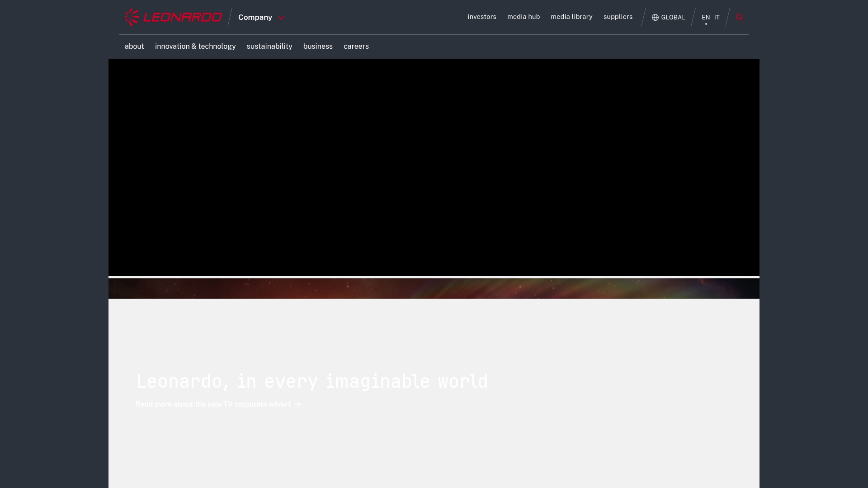Read more about the new TV corporate advert
The image size is (868, 488).
coord(213,404)
